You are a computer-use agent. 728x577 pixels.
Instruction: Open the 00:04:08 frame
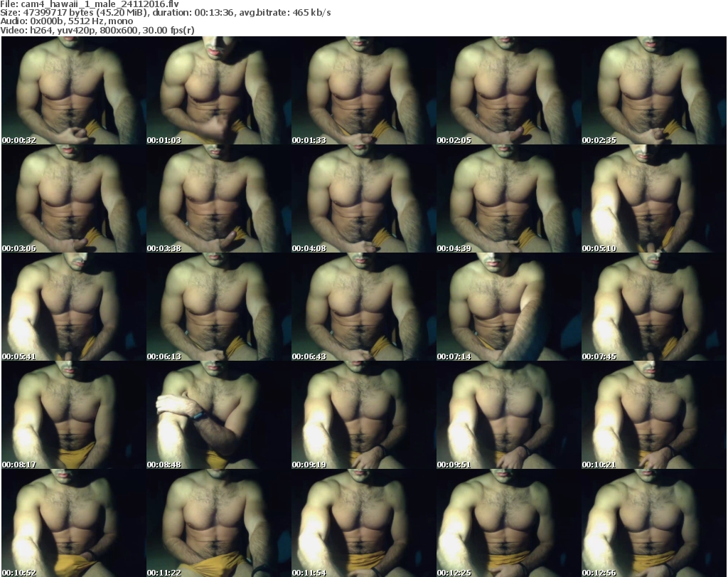click(x=363, y=199)
